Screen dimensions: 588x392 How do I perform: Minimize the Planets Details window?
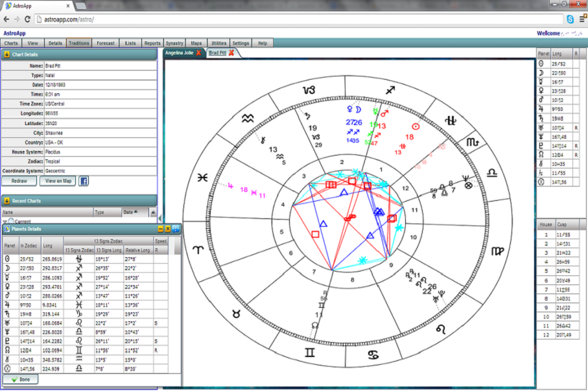coord(160,229)
